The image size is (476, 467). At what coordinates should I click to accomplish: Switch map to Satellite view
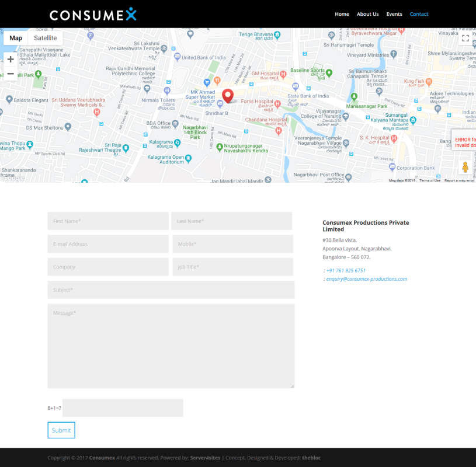[x=45, y=38]
